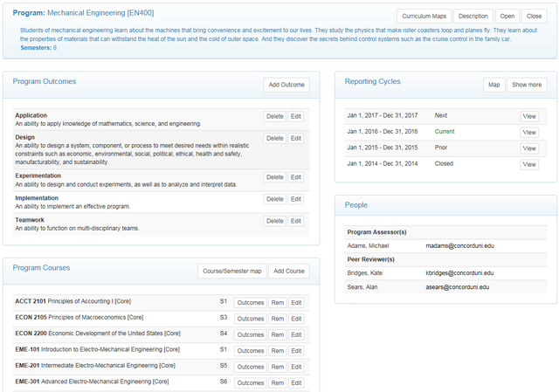Image resolution: width=559 pixels, height=392 pixels.
Task: Click Add Outcome button
Action: (x=286, y=85)
